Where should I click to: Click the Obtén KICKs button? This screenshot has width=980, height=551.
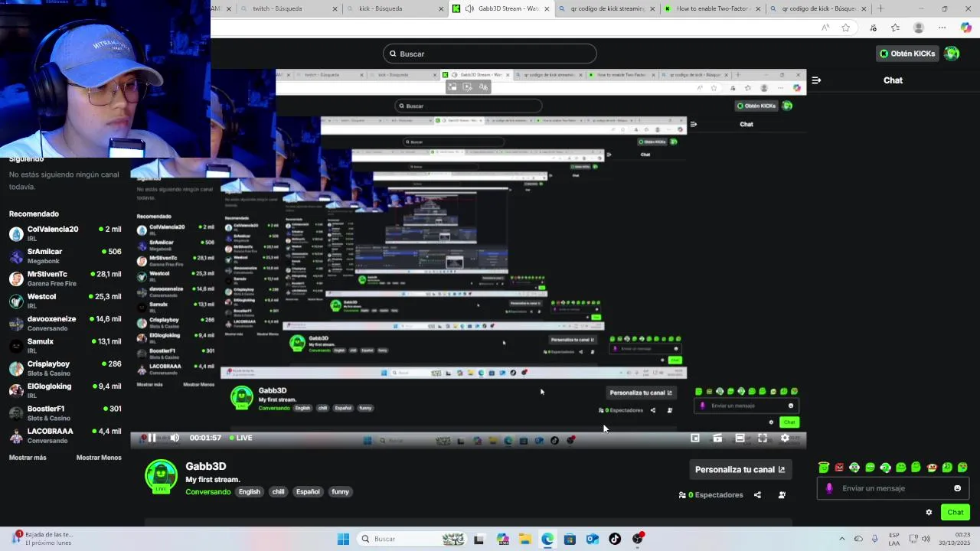click(907, 54)
